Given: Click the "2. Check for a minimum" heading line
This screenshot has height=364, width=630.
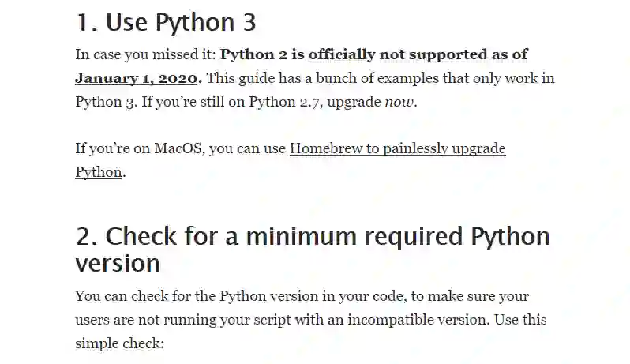Looking at the screenshot, I should click(x=313, y=236).
